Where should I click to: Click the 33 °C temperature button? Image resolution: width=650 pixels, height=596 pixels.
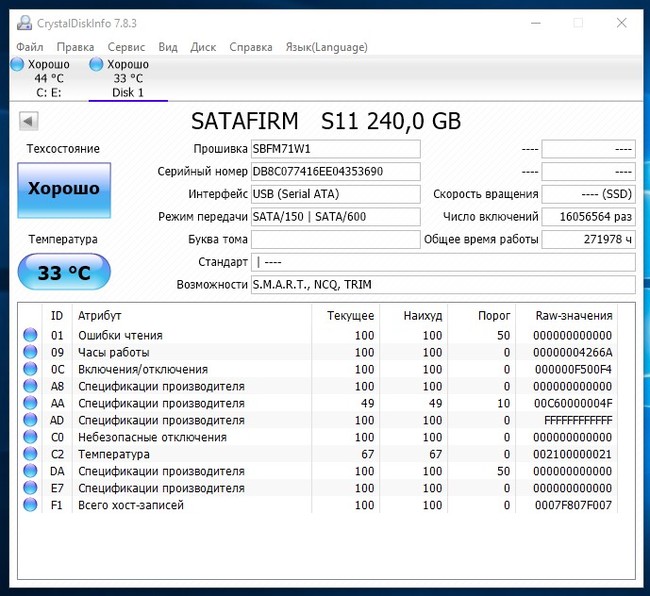point(64,272)
